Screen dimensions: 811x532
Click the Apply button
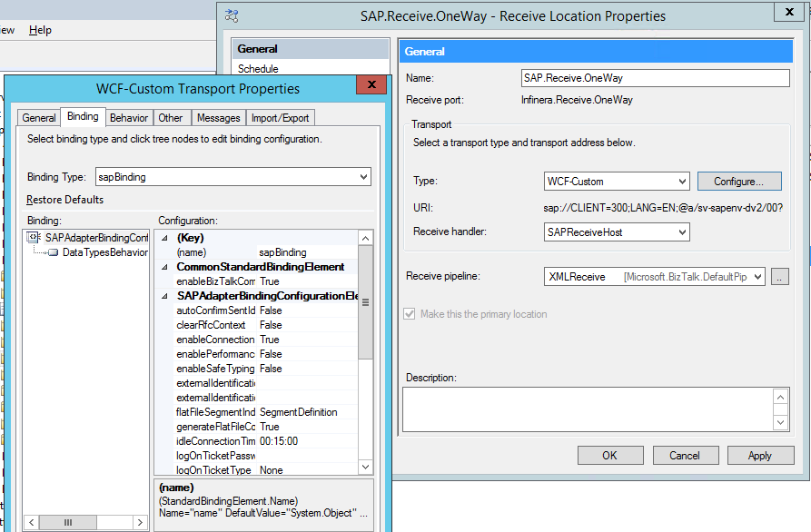[x=760, y=456]
